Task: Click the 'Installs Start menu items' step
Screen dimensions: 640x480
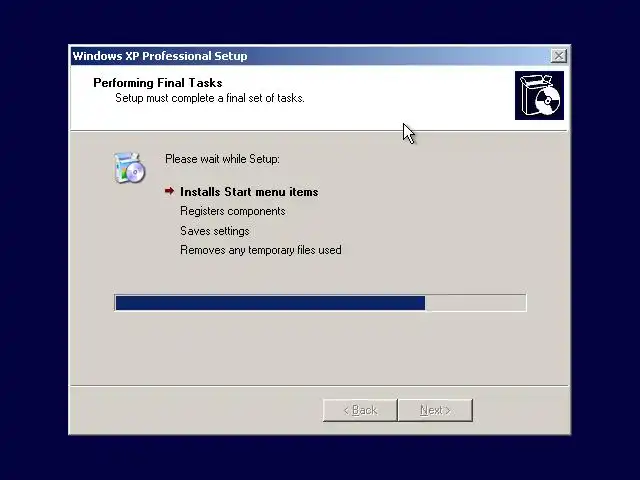Action: coord(249,192)
